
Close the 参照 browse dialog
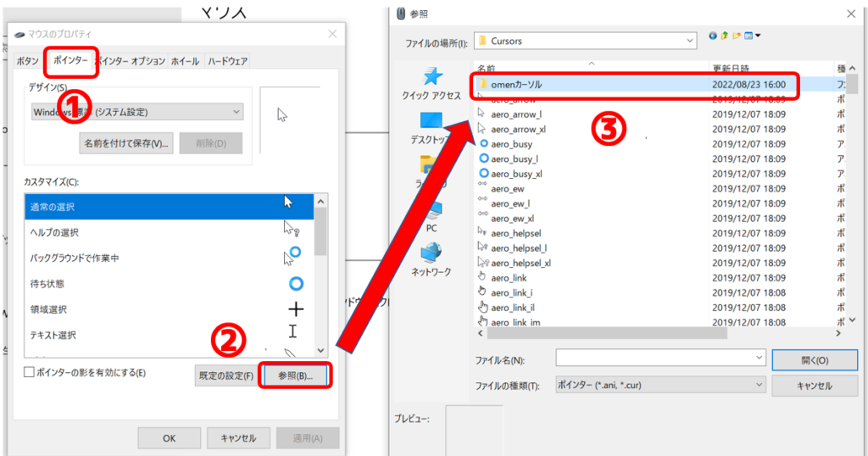(x=851, y=14)
